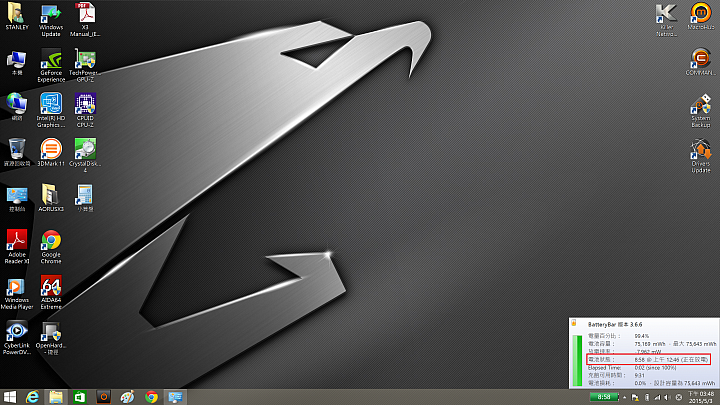Launch Windows Store from the taskbar
This screenshot has height=405, width=720.
[x=80, y=397]
